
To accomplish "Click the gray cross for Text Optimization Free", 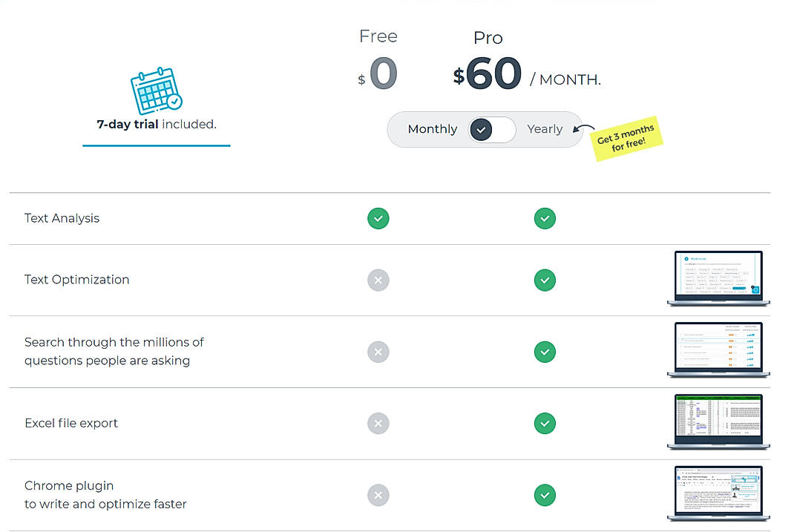I will coord(378,280).
